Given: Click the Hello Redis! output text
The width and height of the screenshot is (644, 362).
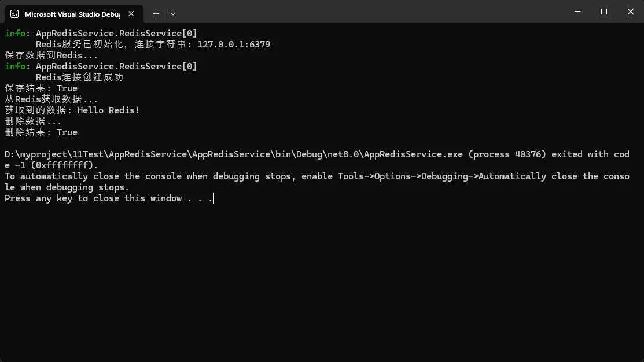Looking at the screenshot, I should (109, 110).
